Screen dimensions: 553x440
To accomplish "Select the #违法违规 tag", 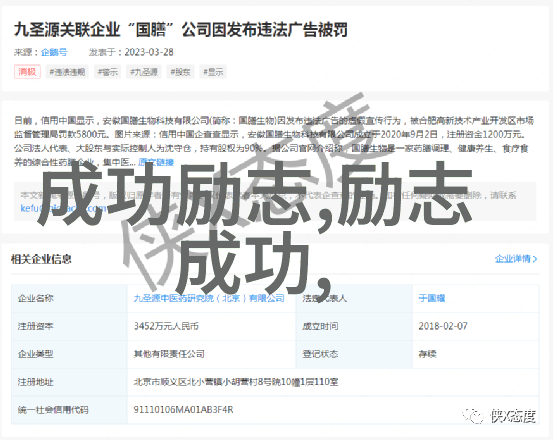I will tap(67, 72).
